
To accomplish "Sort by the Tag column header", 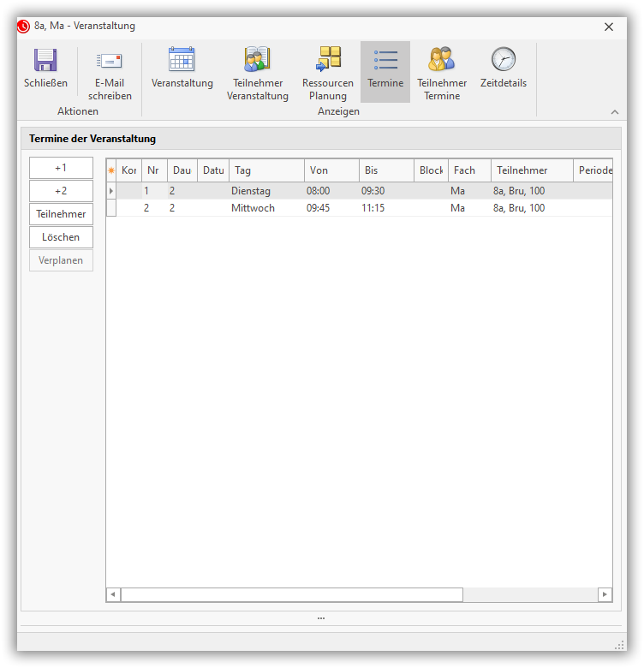I will (265, 170).
